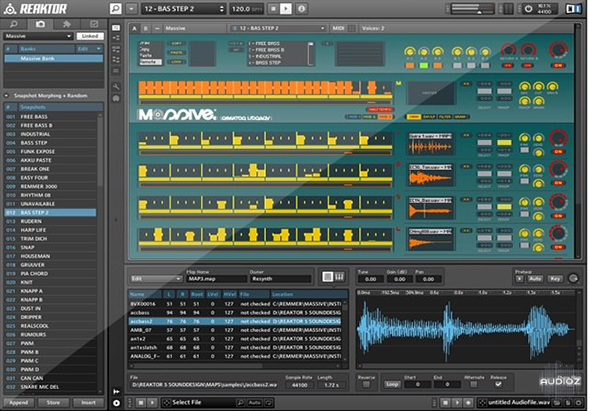Click the Store button
Image resolution: width=590 pixels, height=411 pixels.
point(53,402)
